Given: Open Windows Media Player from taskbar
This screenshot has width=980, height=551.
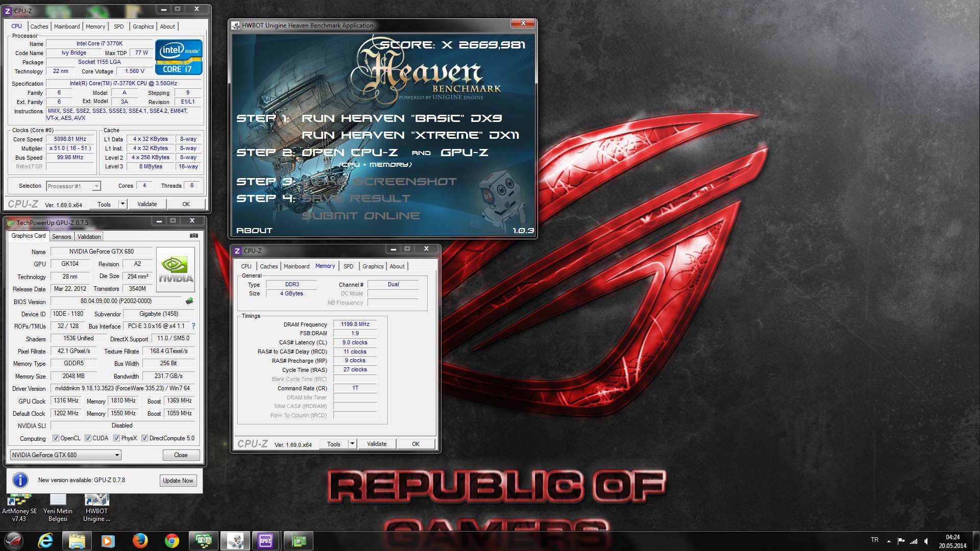Looking at the screenshot, I should pyautogui.click(x=108, y=541).
